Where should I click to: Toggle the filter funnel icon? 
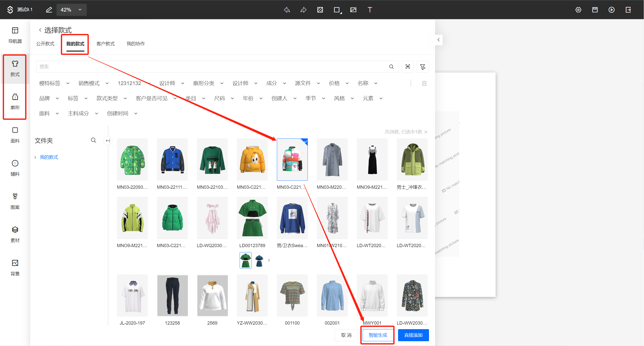(x=423, y=67)
